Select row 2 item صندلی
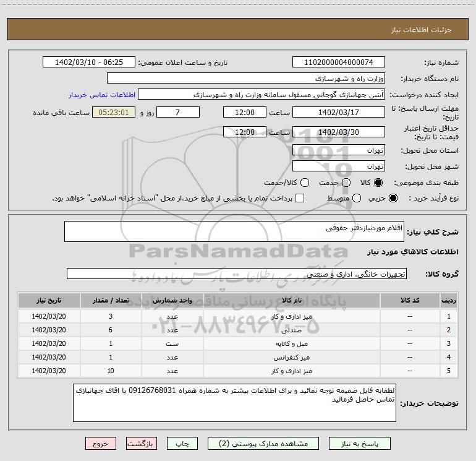The image size is (476, 461). pyautogui.click(x=291, y=330)
